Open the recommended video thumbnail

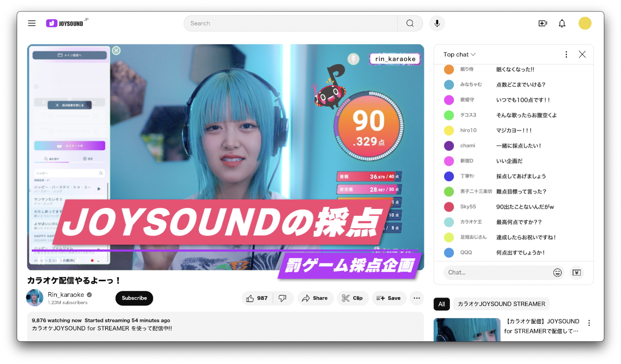467,330
